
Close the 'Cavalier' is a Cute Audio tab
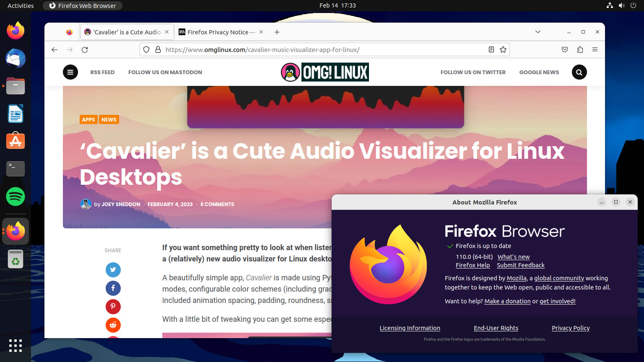click(x=167, y=32)
